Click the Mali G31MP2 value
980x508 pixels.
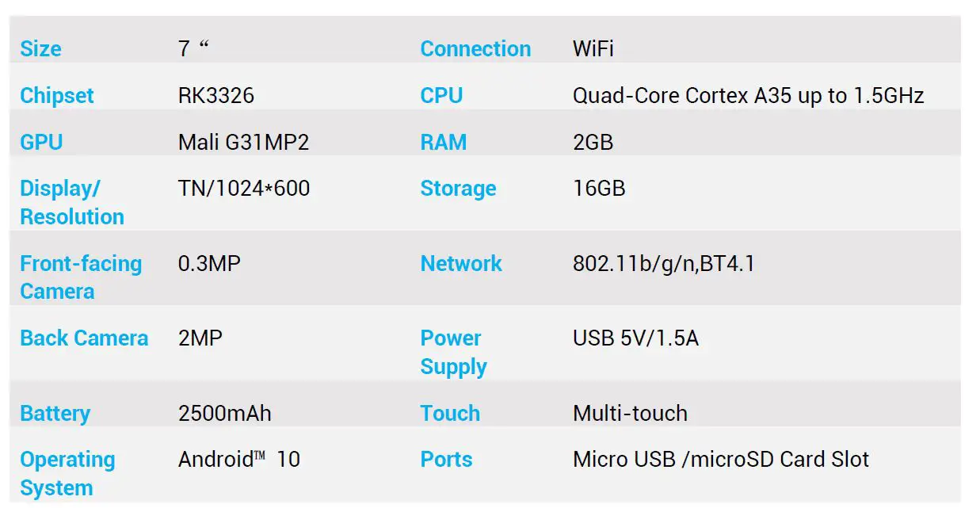pyautogui.click(x=243, y=143)
